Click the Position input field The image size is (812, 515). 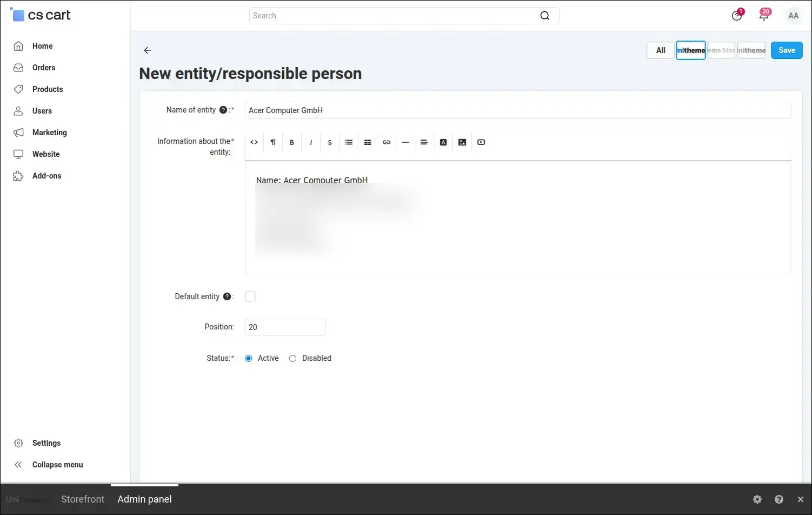coord(285,327)
